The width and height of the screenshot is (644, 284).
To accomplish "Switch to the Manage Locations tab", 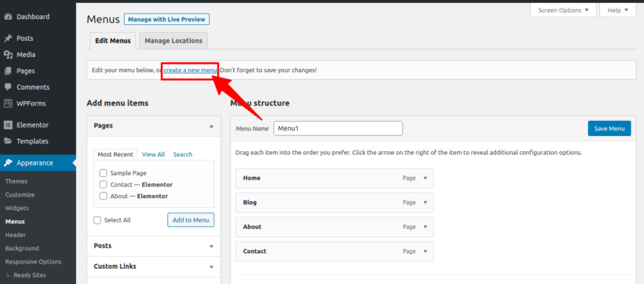I will [x=173, y=41].
